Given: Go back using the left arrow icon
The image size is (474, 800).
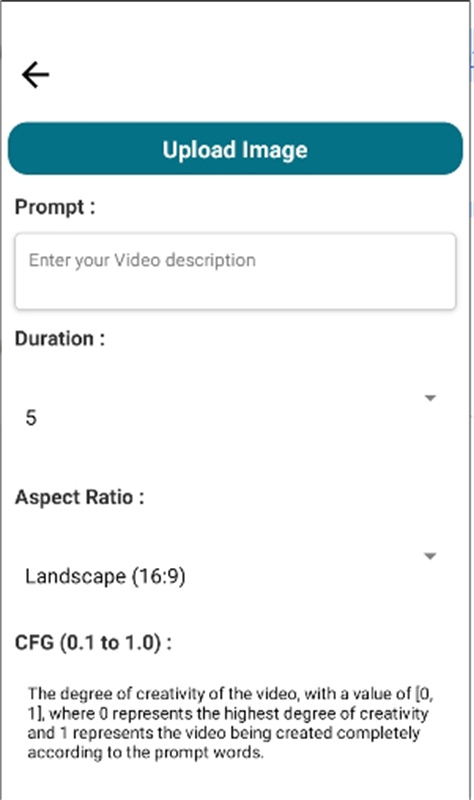Looking at the screenshot, I should click(35, 74).
